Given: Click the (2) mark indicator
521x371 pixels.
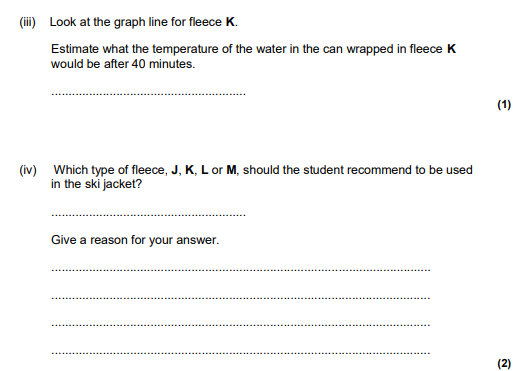Looking at the screenshot, I should [504, 363].
